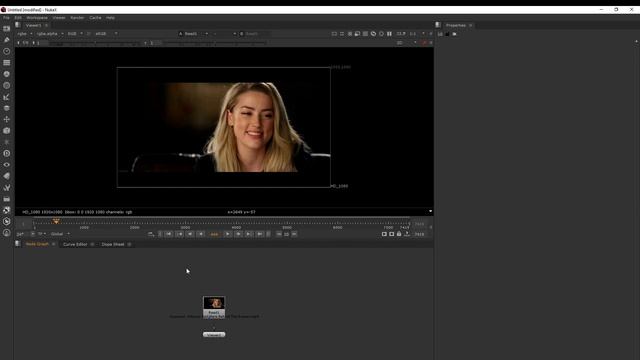
Task: Stop playback with the orange button
Action: (x=214, y=234)
